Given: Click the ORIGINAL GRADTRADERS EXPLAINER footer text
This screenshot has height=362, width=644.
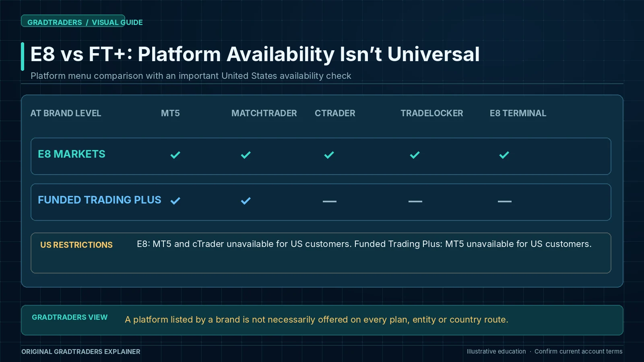Looking at the screenshot, I should [81, 352].
